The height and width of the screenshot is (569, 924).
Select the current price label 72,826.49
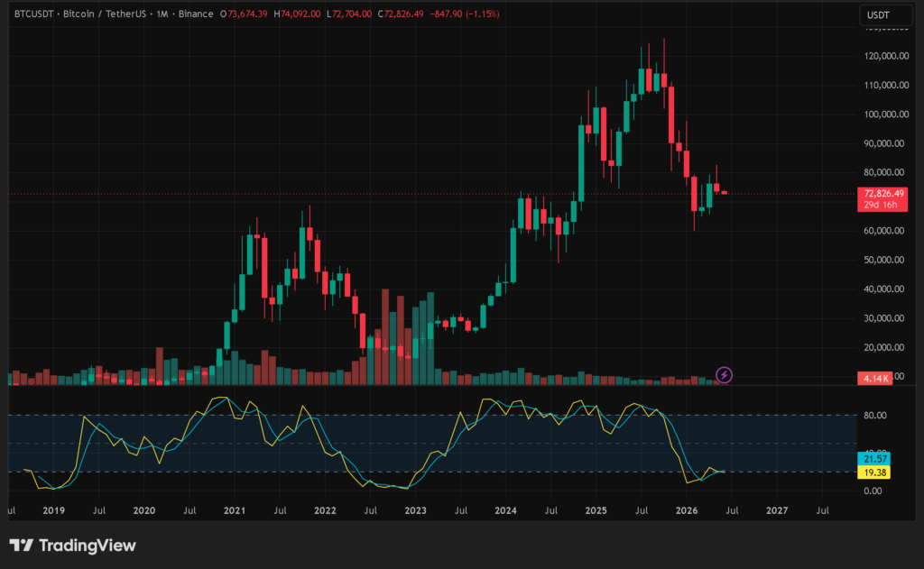(883, 193)
